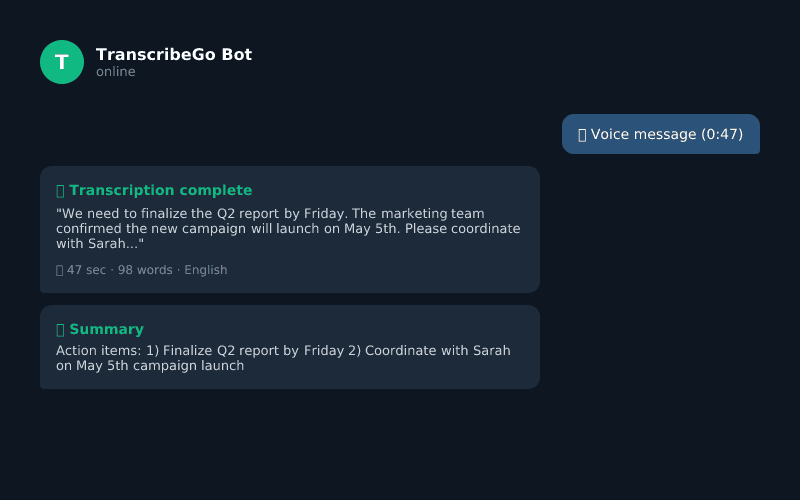Click the quoted transcription text paragraph
Image resolution: width=800 pixels, height=500 pixels.
pyautogui.click(x=288, y=228)
